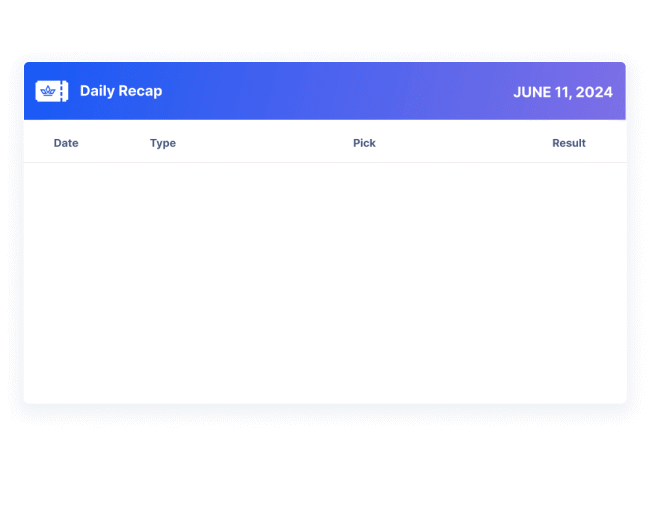The height and width of the screenshot is (512, 650).
Task: Click the crown emblem inside the ticket icon
Action: point(47,91)
